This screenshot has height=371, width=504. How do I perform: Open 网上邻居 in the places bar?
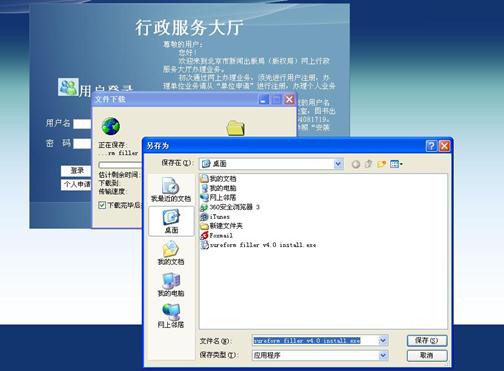click(x=171, y=316)
